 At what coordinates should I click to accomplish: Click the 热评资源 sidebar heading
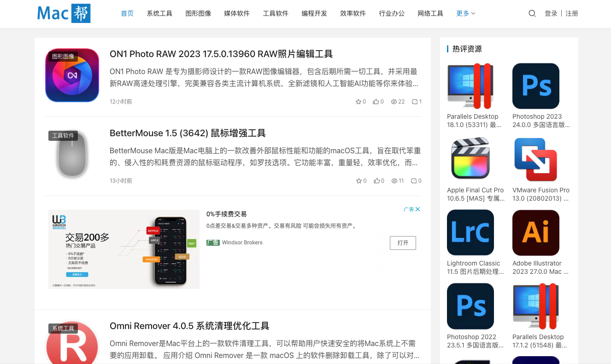click(467, 49)
